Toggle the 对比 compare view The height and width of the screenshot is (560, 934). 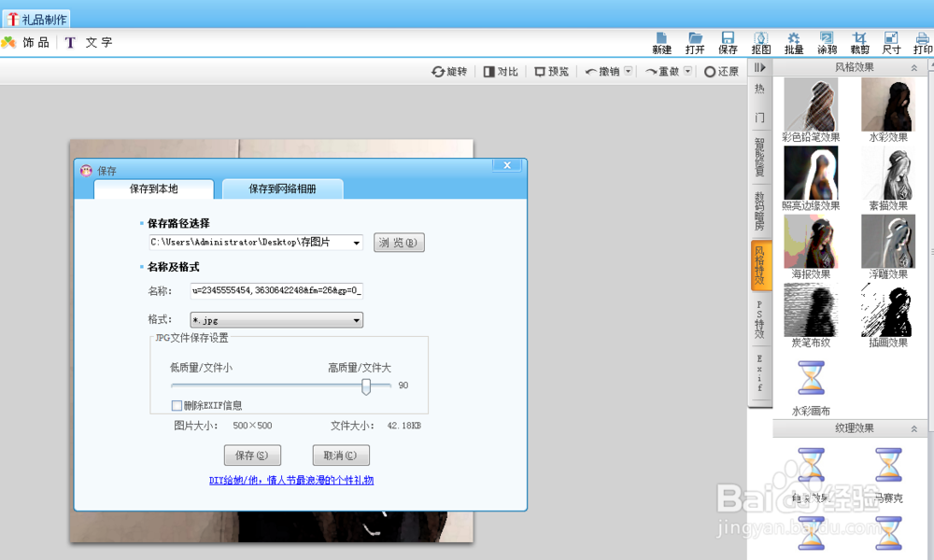coord(501,72)
